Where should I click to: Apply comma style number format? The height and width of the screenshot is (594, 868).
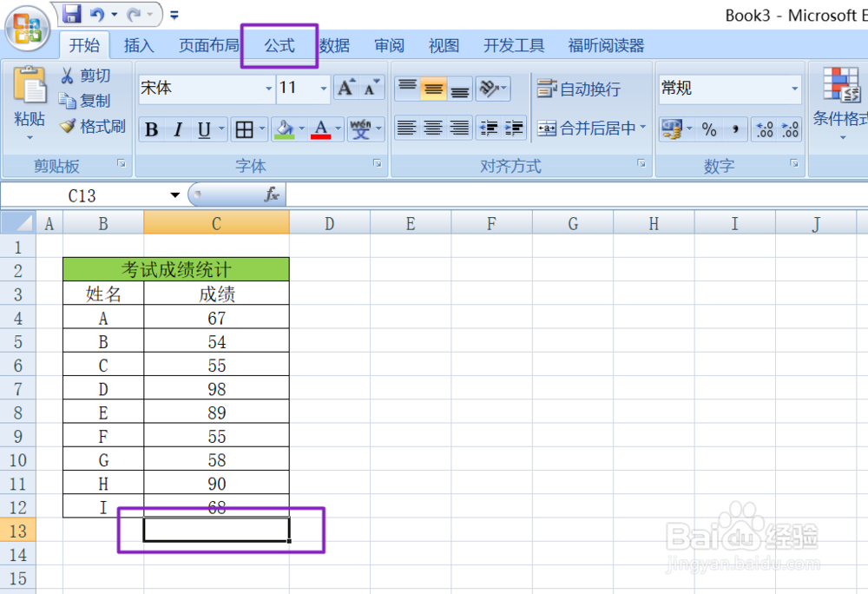[x=735, y=129]
